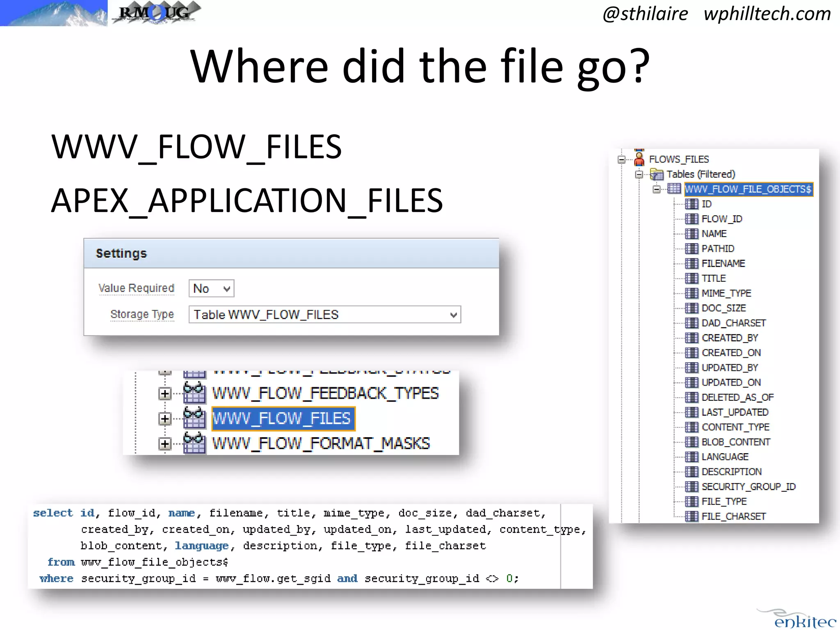This screenshot has width=840, height=630.
Task: Click the Tables (Filtered) folder icon
Action: coord(657,174)
